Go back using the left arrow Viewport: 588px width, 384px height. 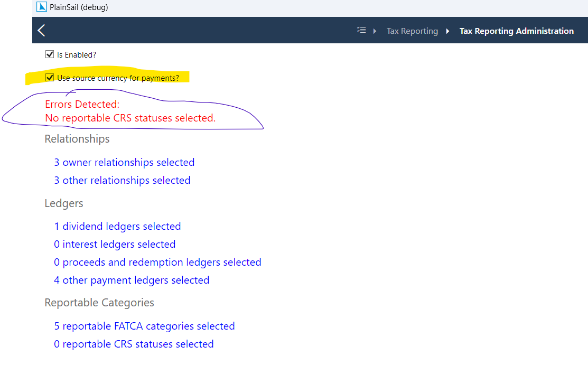click(41, 31)
